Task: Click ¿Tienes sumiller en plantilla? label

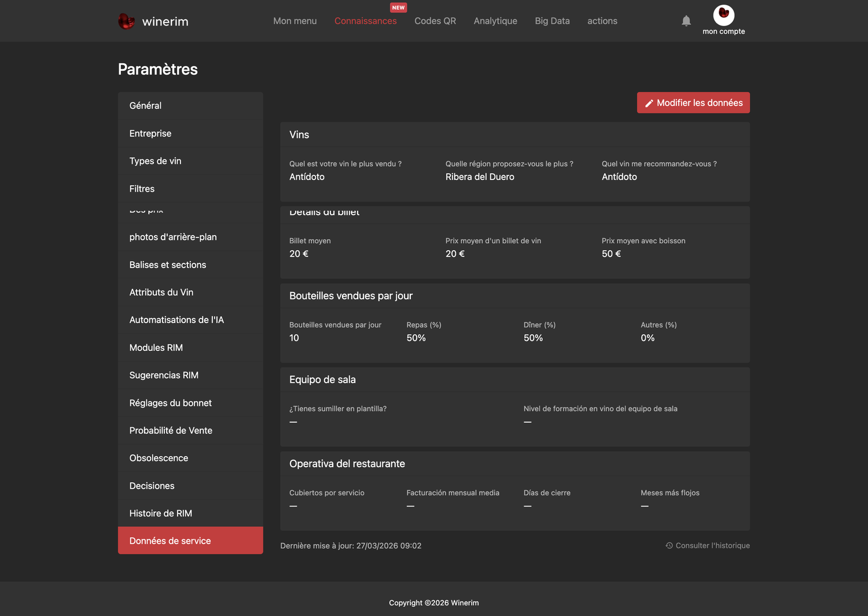Action: [x=338, y=409]
